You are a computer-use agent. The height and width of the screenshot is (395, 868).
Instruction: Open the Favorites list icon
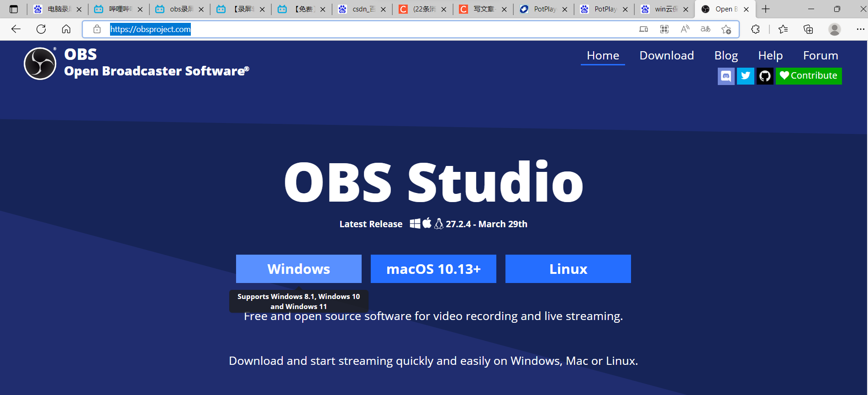click(783, 29)
